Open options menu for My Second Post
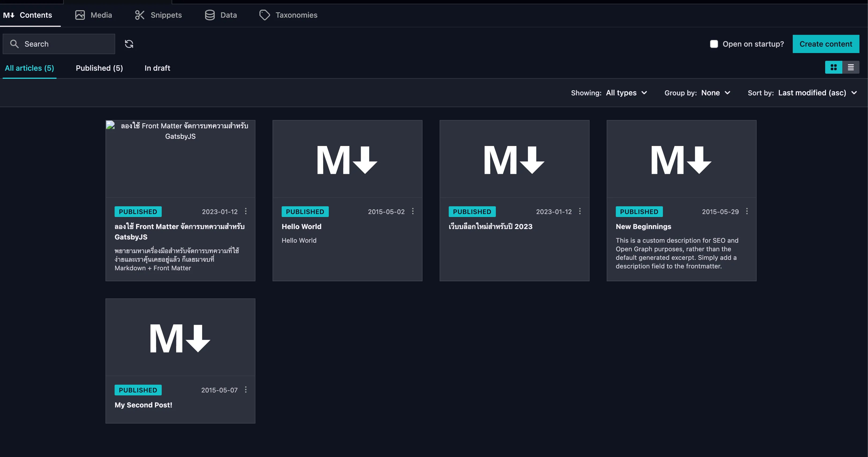 (x=245, y=390)
